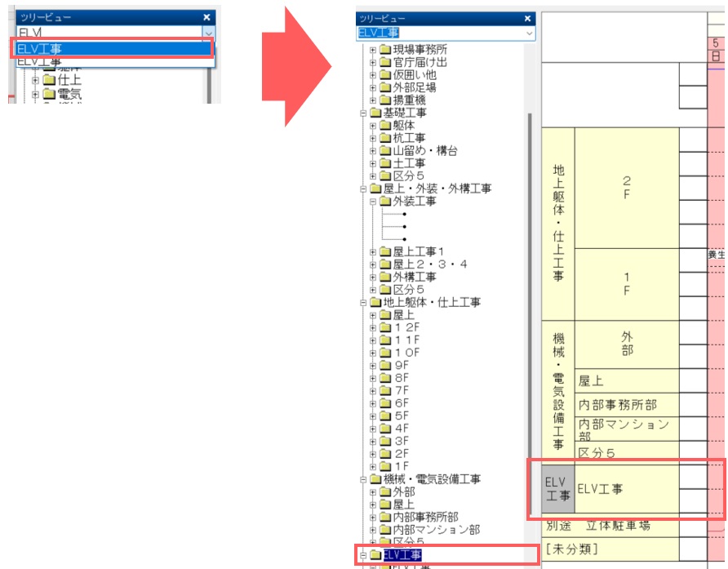Click the 屋上工事1 folder icon

[x=385, y=251]
